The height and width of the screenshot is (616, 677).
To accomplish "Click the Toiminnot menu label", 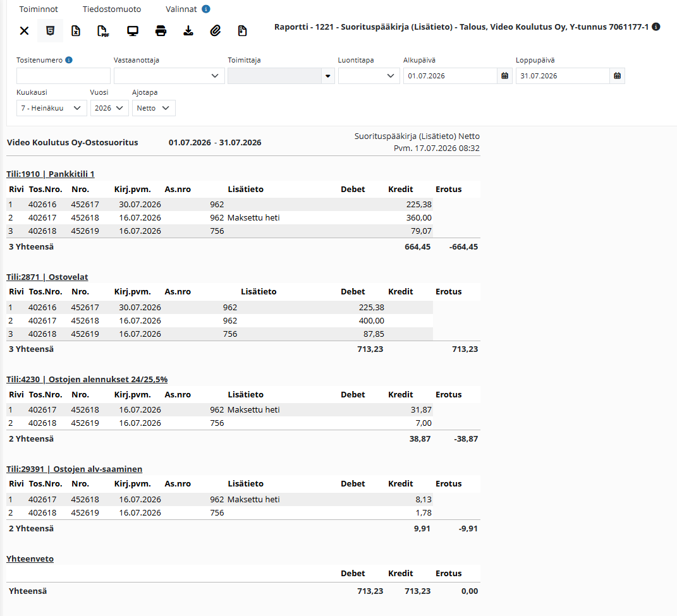I will tap(39, 9).
